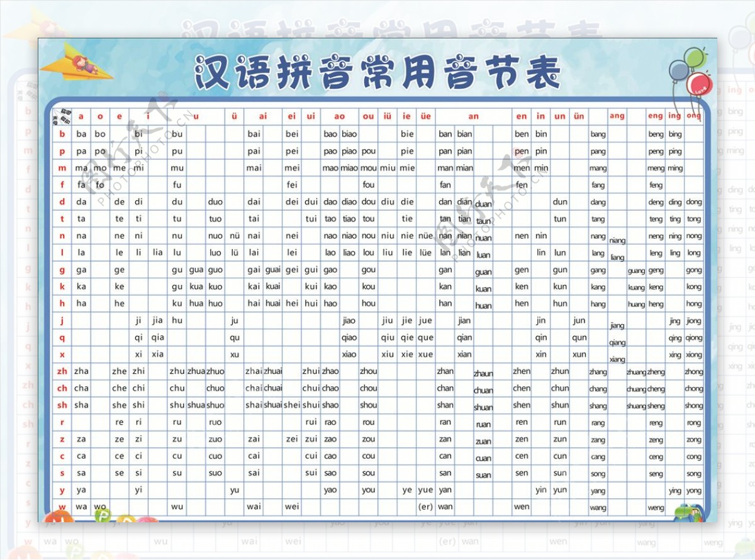
Task: Click the cell containing 'zhuang'
Action: 636,372
